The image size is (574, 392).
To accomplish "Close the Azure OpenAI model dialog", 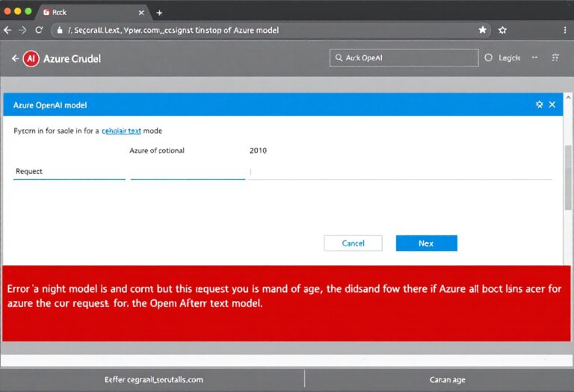I will 552,105.
